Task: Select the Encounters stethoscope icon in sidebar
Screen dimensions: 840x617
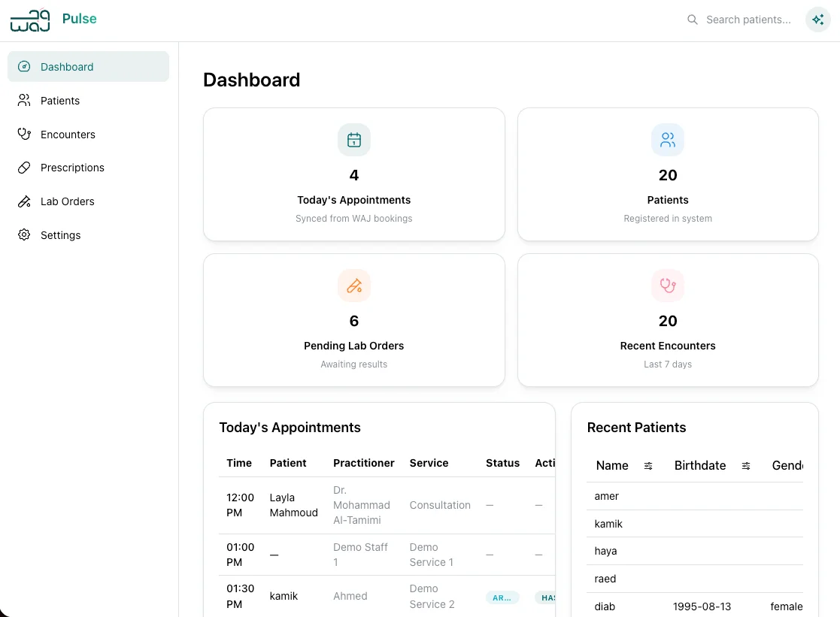Action: tap(24, 134)
